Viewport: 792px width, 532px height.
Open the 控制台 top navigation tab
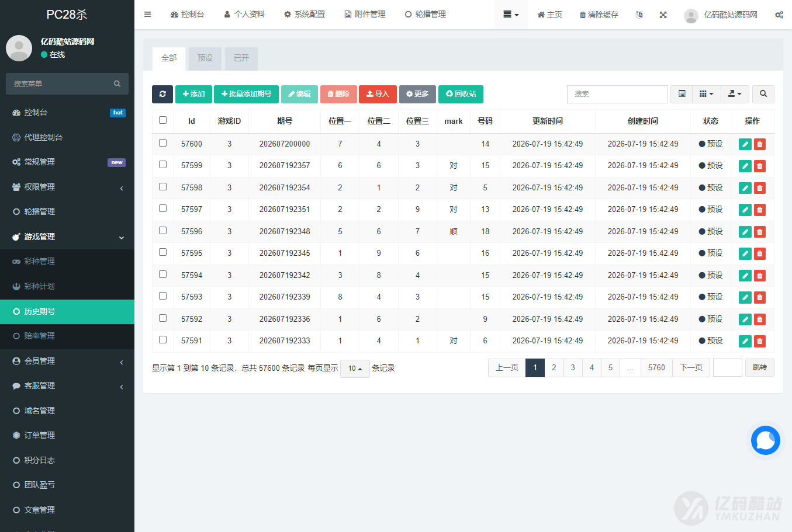[187, 15]
